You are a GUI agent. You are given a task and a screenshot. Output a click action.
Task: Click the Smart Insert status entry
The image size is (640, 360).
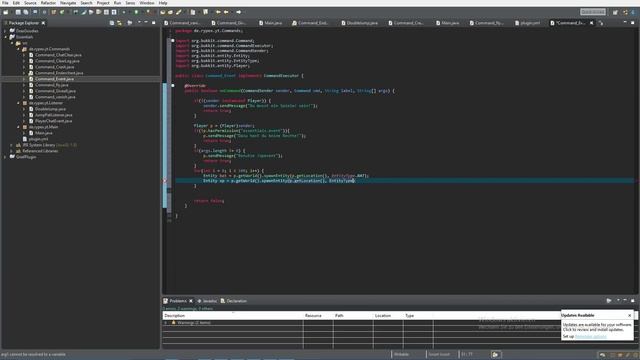(x=439, y=354)
